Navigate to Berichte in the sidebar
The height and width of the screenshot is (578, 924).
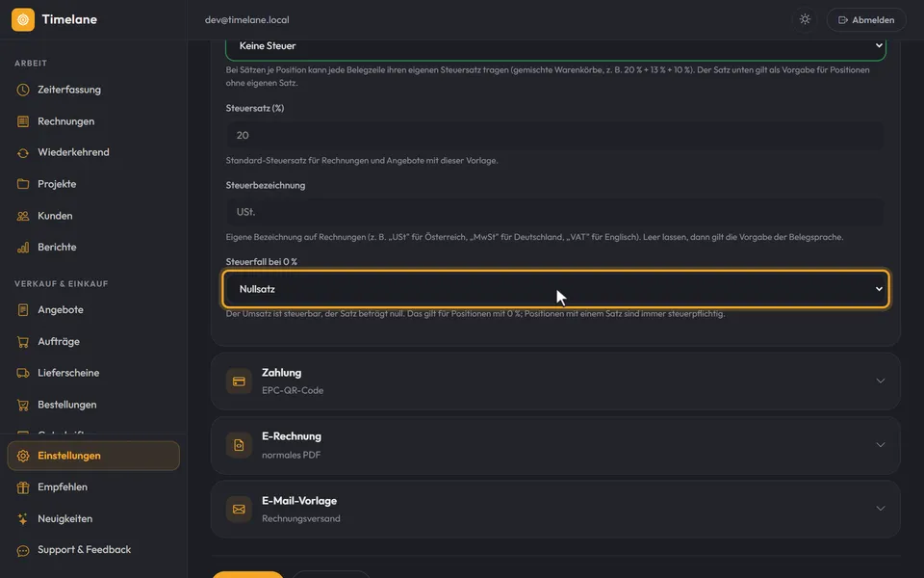93,248
